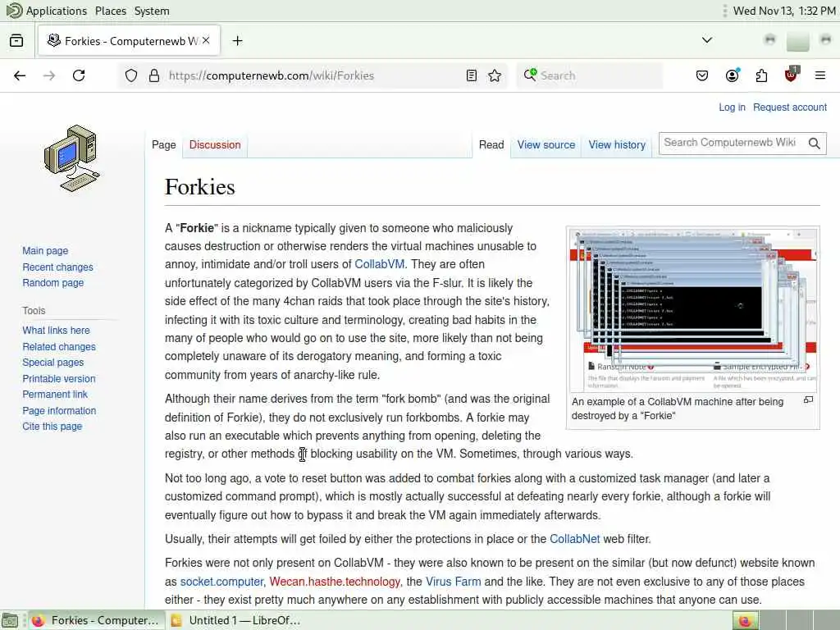Switch to the Forkies Firefox taskbar window
Screen dimensions: 840x630
95,620
